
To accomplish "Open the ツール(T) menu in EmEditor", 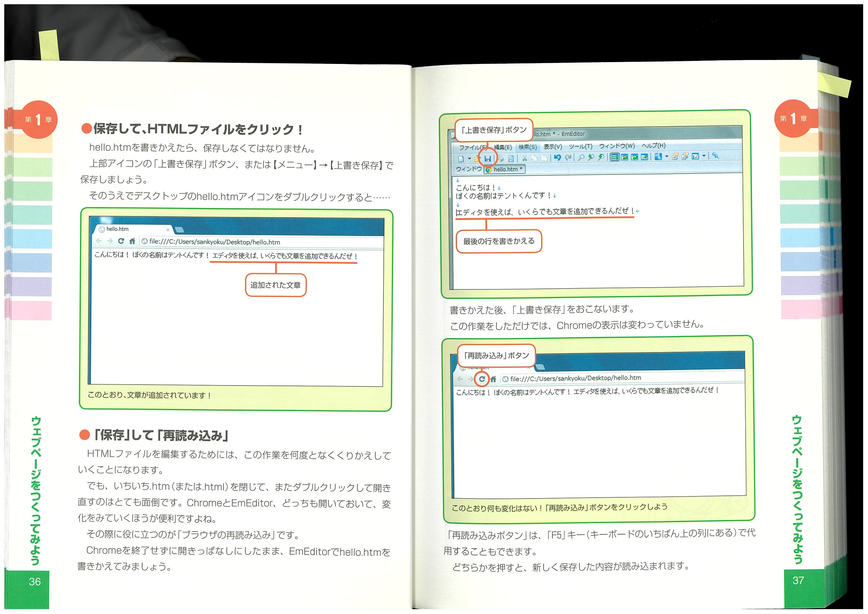I will point(581,146).
